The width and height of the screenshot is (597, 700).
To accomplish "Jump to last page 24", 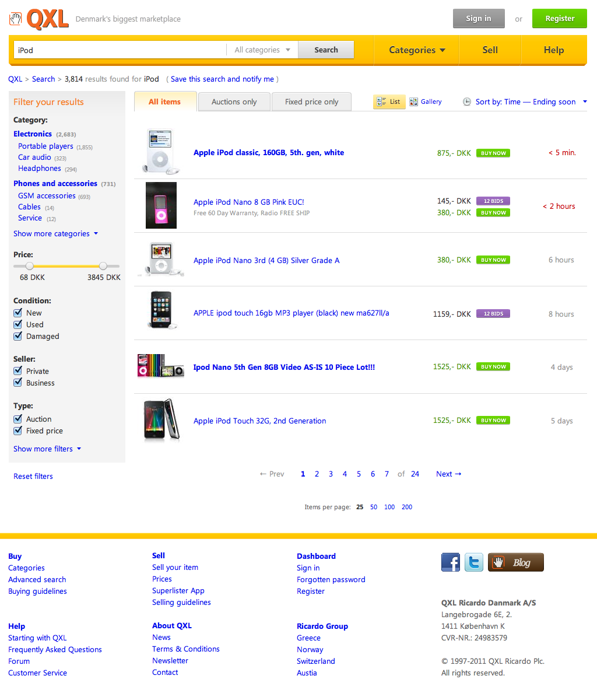I will click(x=415, y=474).
